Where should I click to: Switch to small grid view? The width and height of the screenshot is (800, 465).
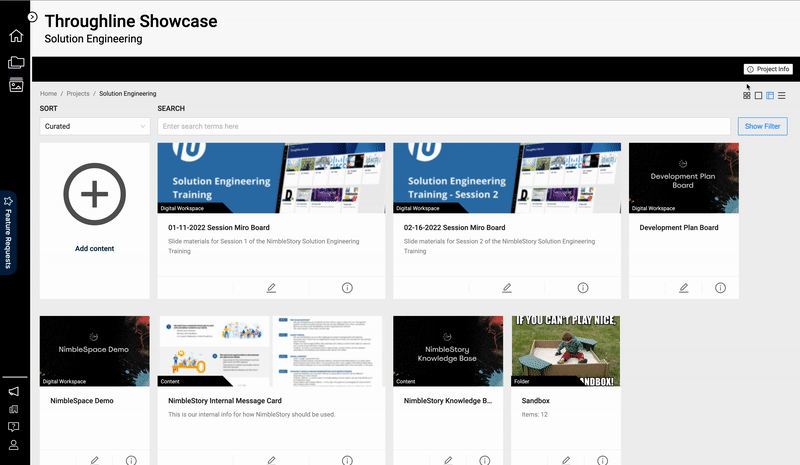(747, 95)
